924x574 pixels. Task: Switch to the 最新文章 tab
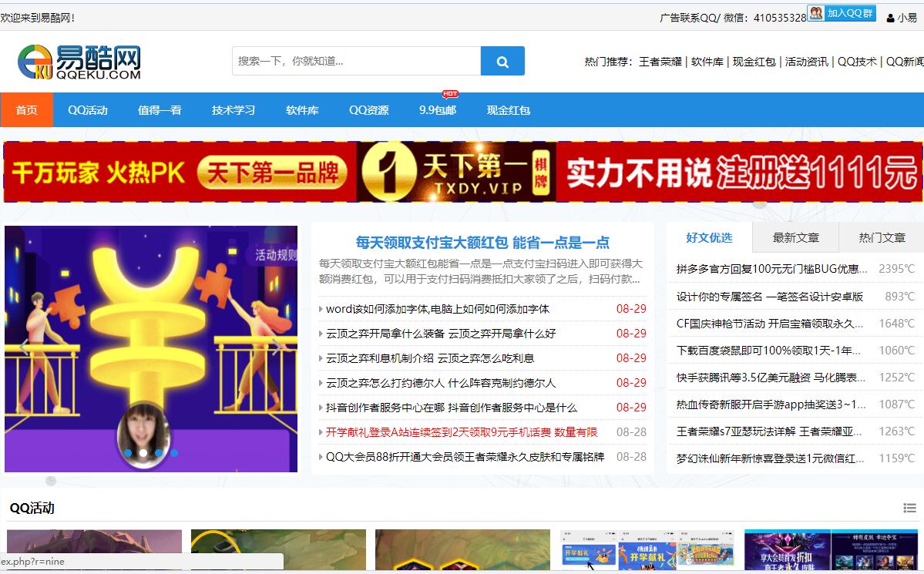click(795, 238)
